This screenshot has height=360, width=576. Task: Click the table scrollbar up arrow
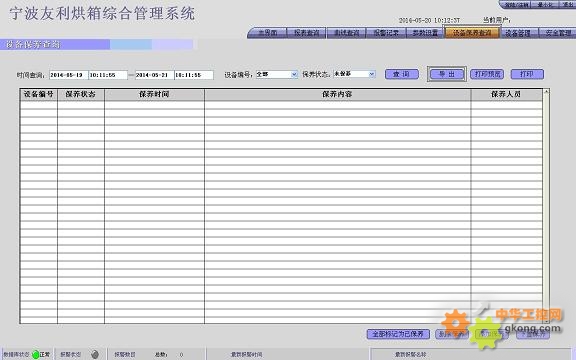click(x=546, y=91)
